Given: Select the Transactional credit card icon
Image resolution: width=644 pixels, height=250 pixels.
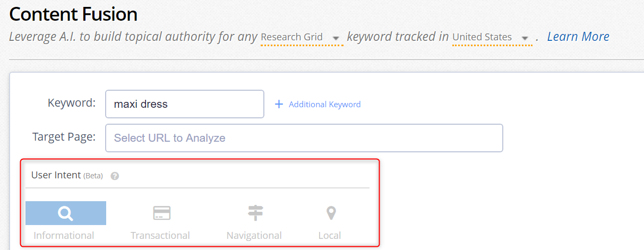Looking at the screenshot, I should coord(161,213).
